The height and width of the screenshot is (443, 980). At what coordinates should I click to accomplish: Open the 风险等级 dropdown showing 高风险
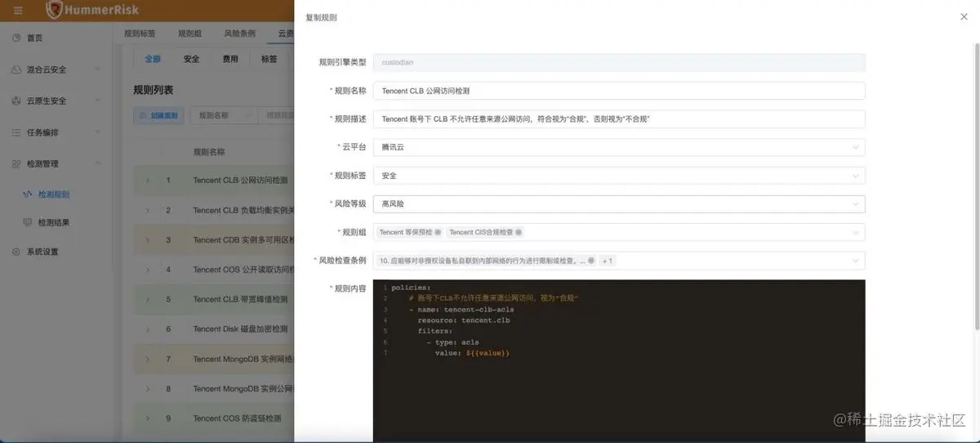(619, 204)
